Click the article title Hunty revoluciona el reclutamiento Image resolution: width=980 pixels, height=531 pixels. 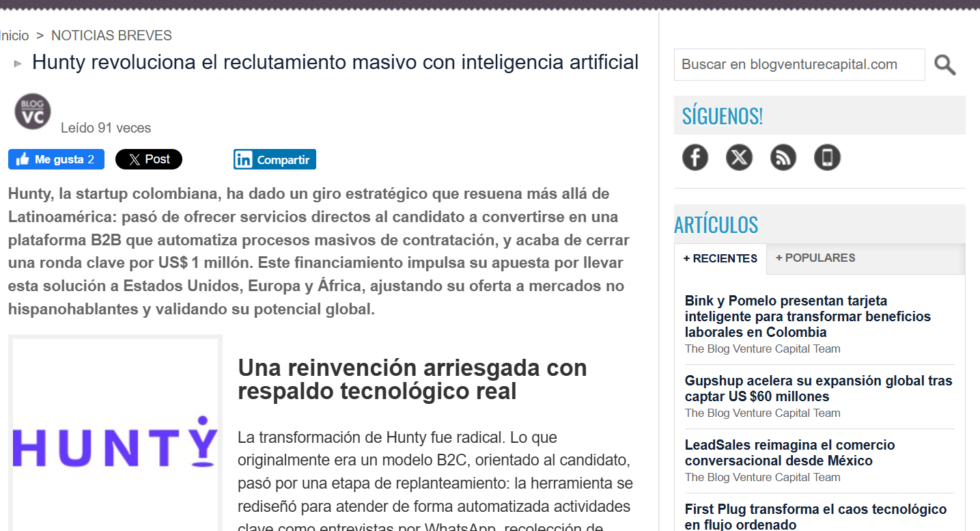pyautogui.click(x=335, y=62)
